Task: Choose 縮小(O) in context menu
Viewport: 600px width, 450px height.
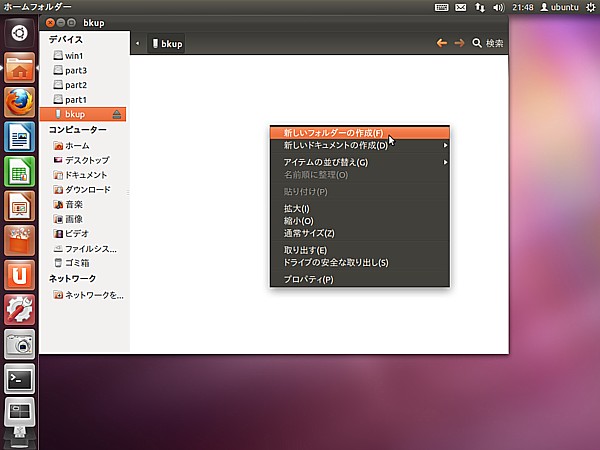Action: 360,221
